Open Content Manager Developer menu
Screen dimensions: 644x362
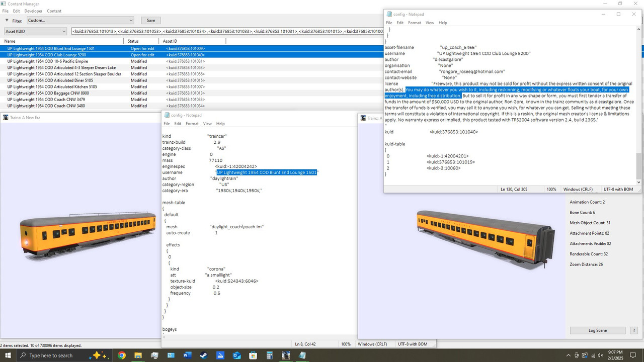click(33, 11)
